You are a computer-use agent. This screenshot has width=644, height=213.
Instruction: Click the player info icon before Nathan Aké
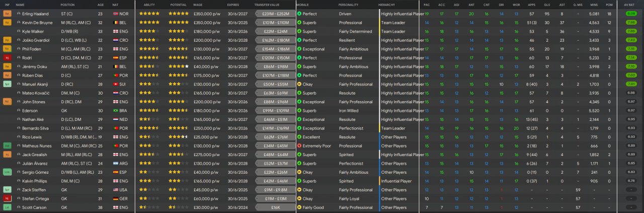click(x=19, y=120)
